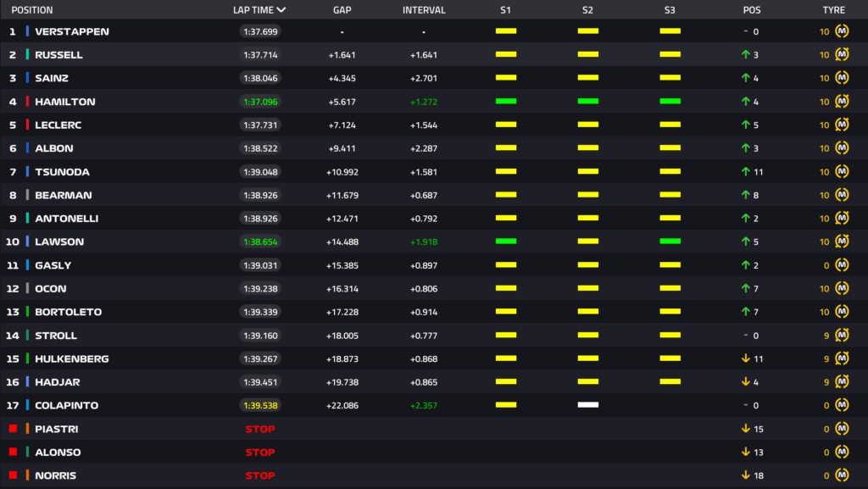868x489 pixels.
Task: Click the tyre icon in Norris's row
Action: click(842, 475)
